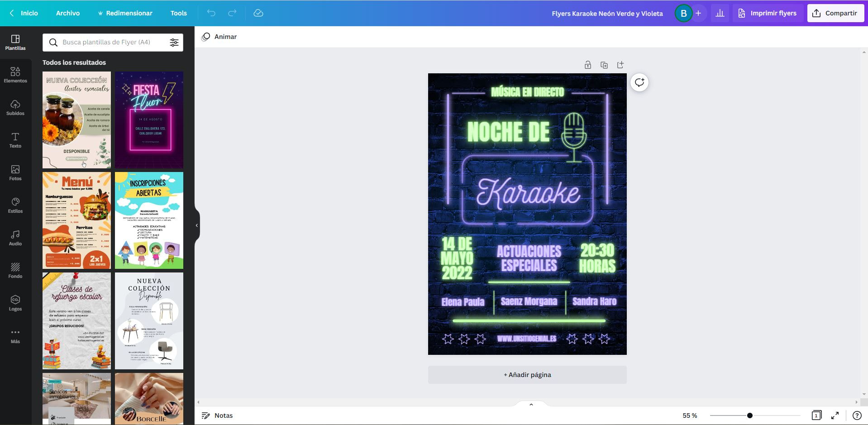Open the Fondo panel
Image resolution: width=868 pixels, height=425 pixels.
(15, 270)
